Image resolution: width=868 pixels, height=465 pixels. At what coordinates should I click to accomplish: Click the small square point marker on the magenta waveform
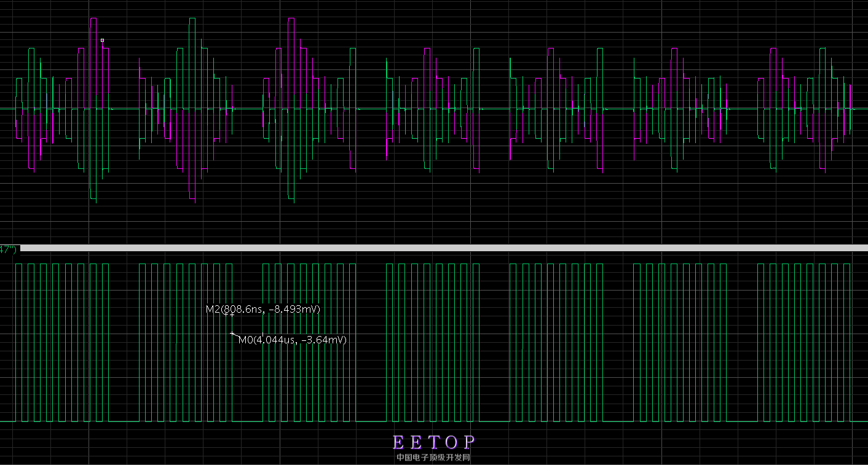[x=102, y=41]
